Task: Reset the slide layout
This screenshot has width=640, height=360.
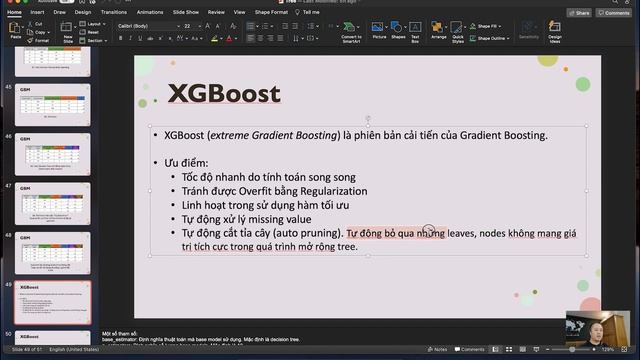Action: point(89,32)
